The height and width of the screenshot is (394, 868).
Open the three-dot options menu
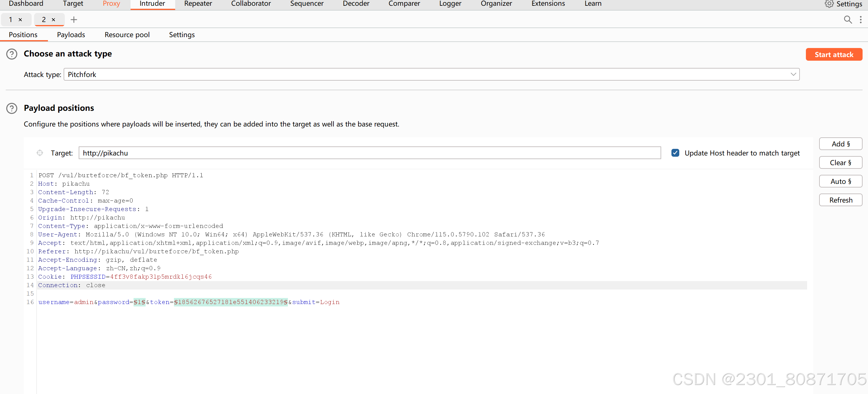pos(860,20)
